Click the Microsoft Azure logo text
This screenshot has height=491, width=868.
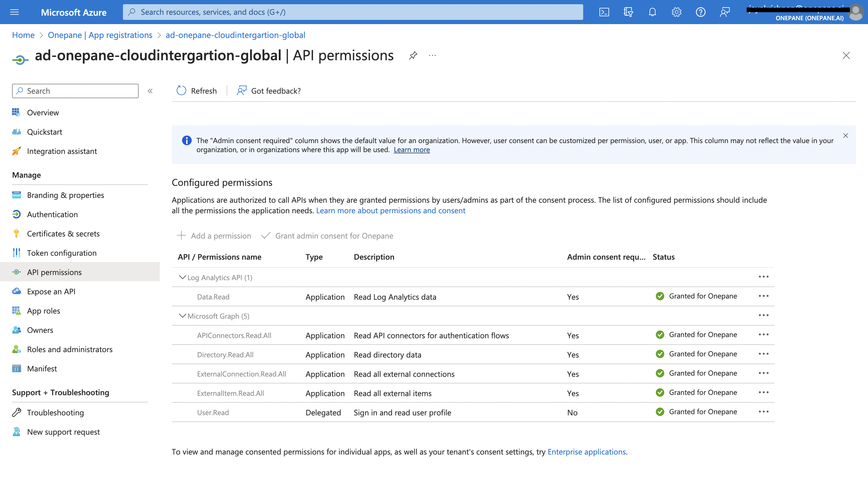pyautogui.click(x=74, y=12)
